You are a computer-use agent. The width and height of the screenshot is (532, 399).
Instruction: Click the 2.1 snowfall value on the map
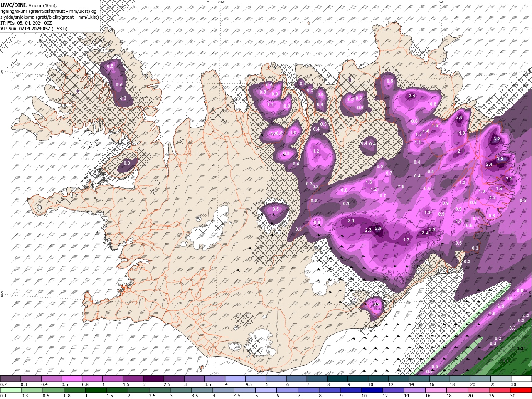pos(461,151)
